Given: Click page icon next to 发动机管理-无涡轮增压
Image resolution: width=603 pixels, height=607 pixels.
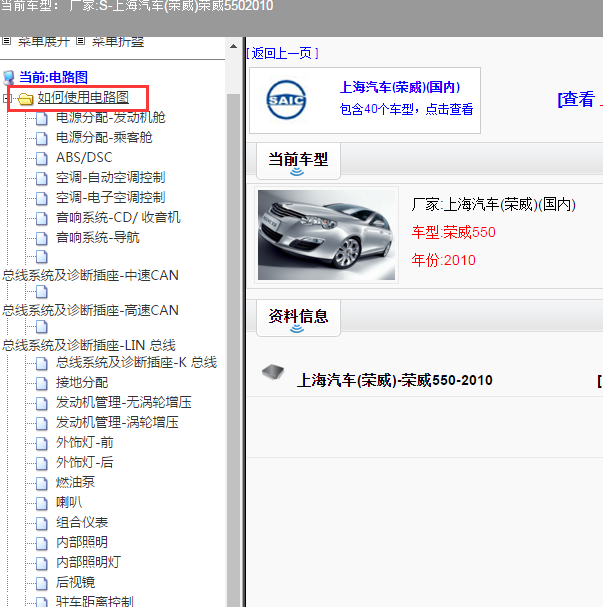Looking at the screenshot, I should 42,403.
